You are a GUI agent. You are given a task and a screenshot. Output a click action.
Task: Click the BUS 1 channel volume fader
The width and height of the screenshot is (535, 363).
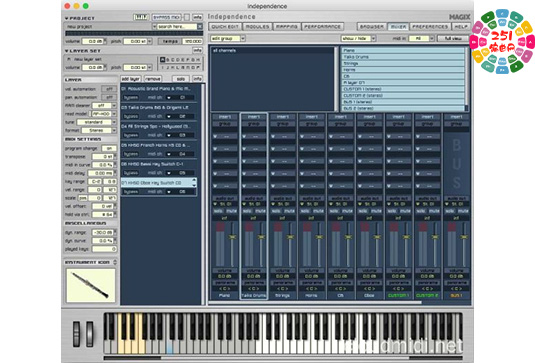(x=464, y=237)
